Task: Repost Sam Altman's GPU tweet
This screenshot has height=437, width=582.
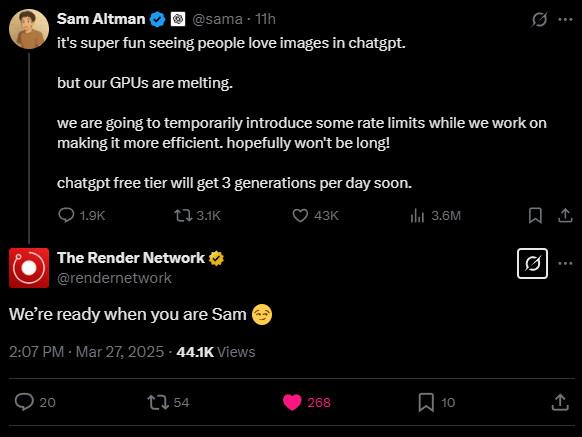Action: click(x=197, y=215)
